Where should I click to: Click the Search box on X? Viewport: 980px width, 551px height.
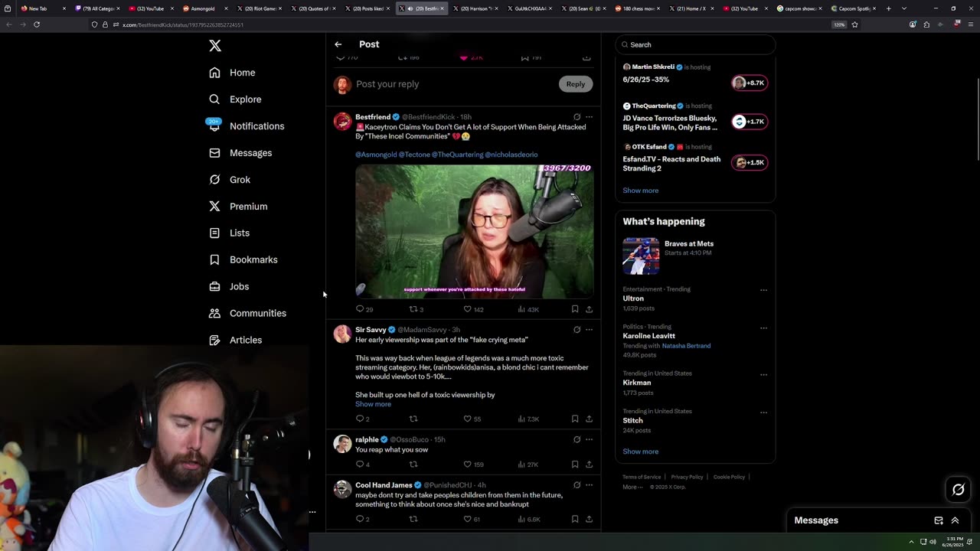[x=695, y=44]
